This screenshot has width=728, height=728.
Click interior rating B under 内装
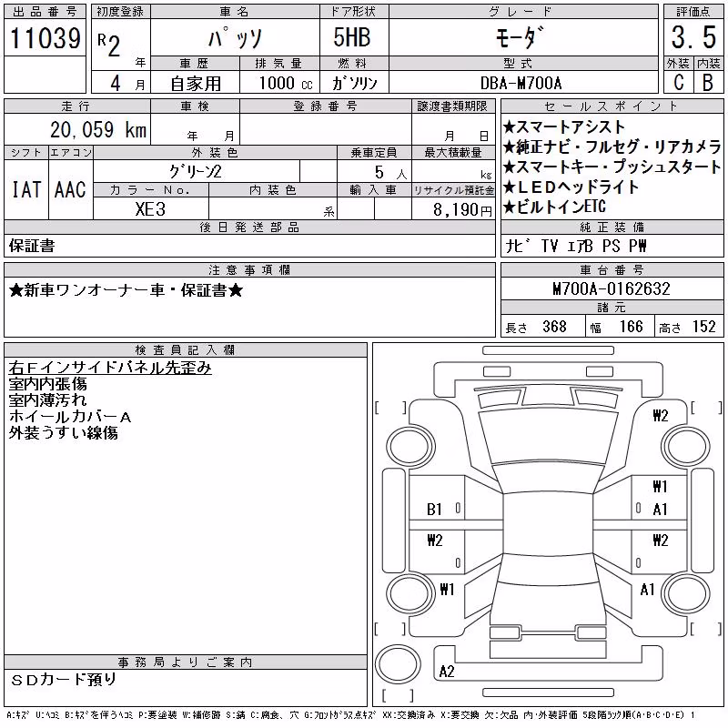coord(708,83)
